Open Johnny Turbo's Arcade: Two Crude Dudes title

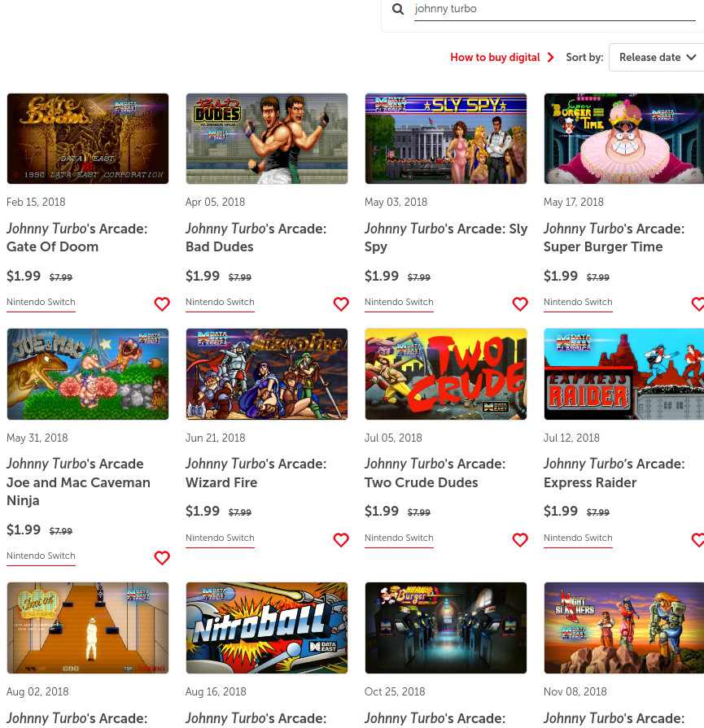(435, 473)
